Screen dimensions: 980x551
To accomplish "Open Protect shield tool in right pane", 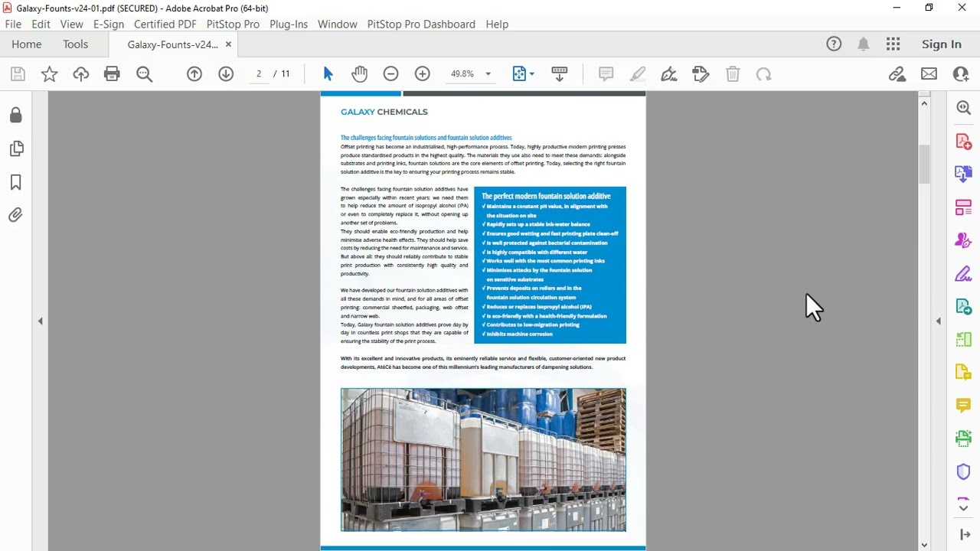I will click(964, 471).
